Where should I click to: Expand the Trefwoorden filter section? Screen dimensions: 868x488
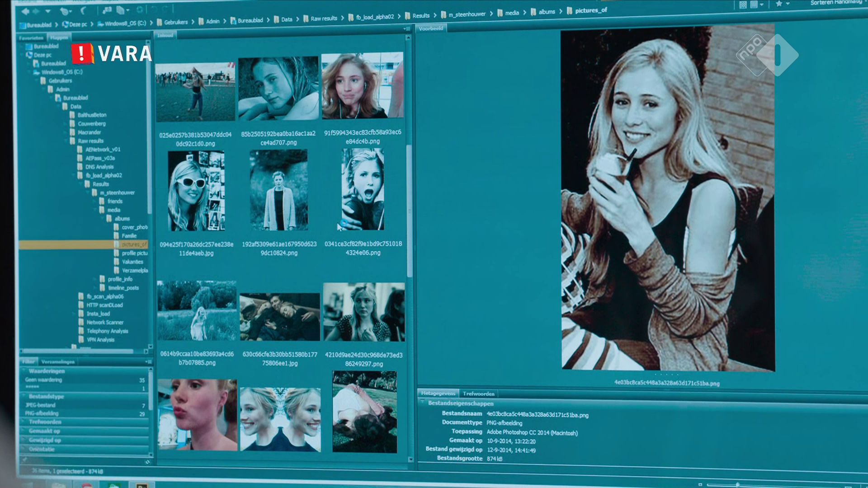(45, 422)
